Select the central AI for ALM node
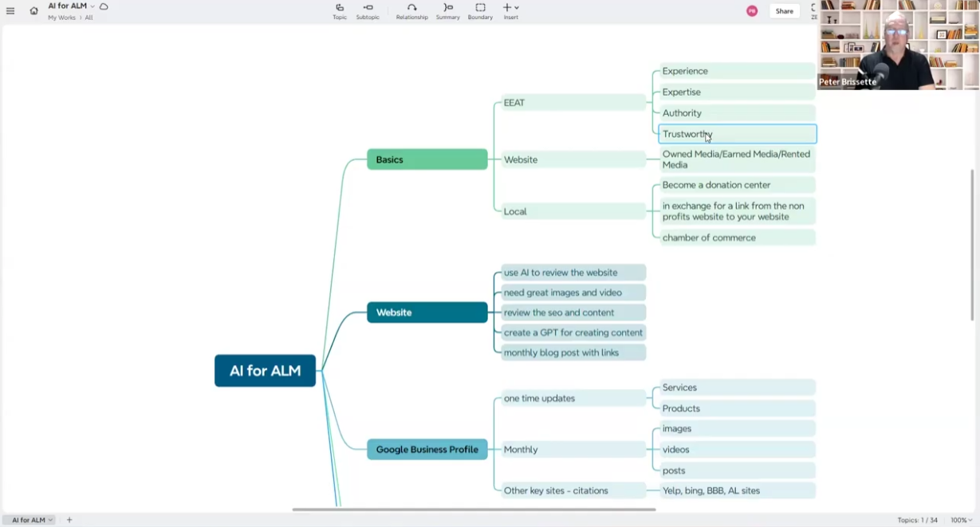Image resolution: width=980 pixels, height=527 pixels. pos(265,371)
